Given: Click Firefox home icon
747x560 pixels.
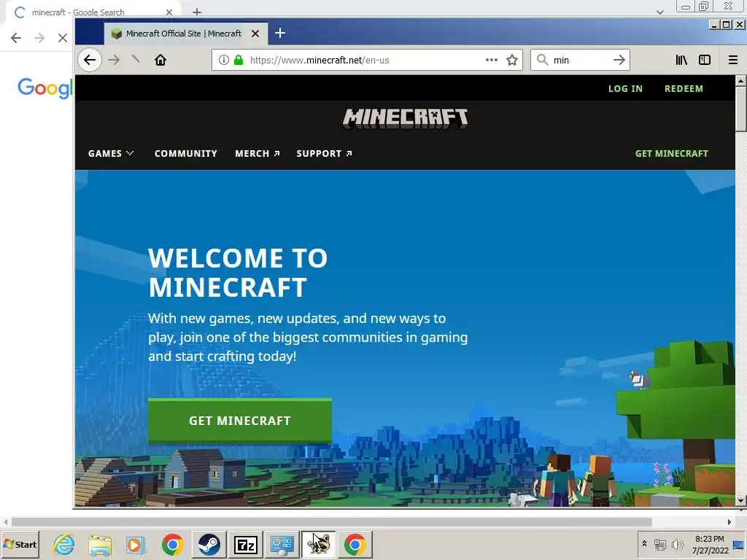Looking at the screenshot, I should point(160,60).
